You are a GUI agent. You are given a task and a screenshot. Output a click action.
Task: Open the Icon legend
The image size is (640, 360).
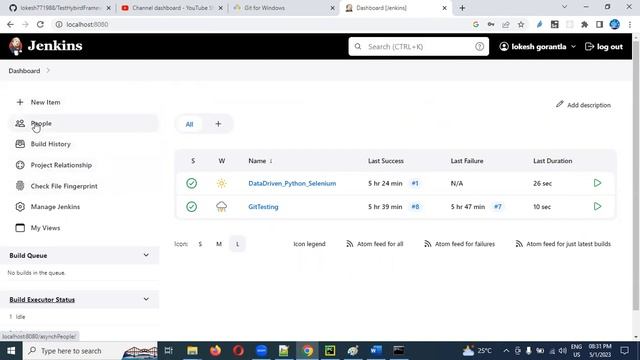point(309,244)
